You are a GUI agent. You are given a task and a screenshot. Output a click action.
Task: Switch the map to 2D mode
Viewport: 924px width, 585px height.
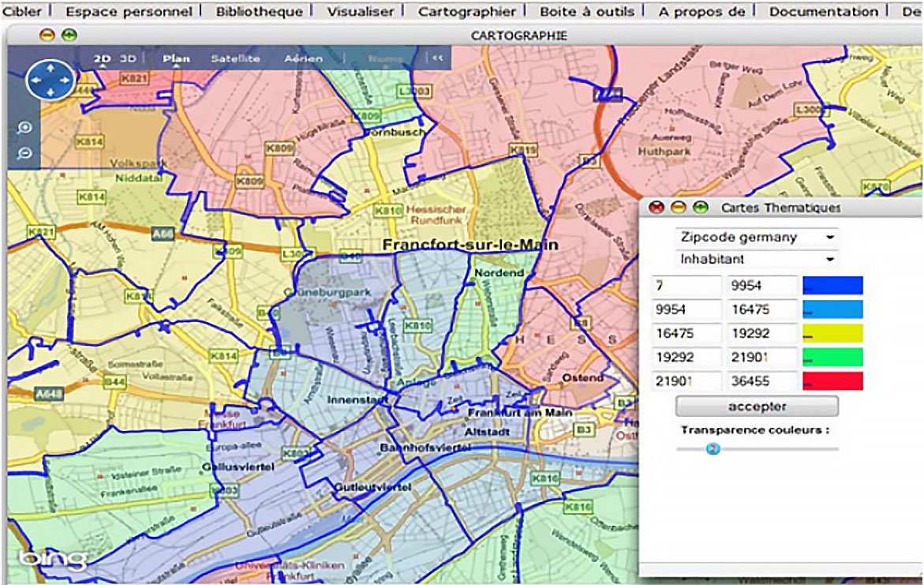click(x=103, y=58)
